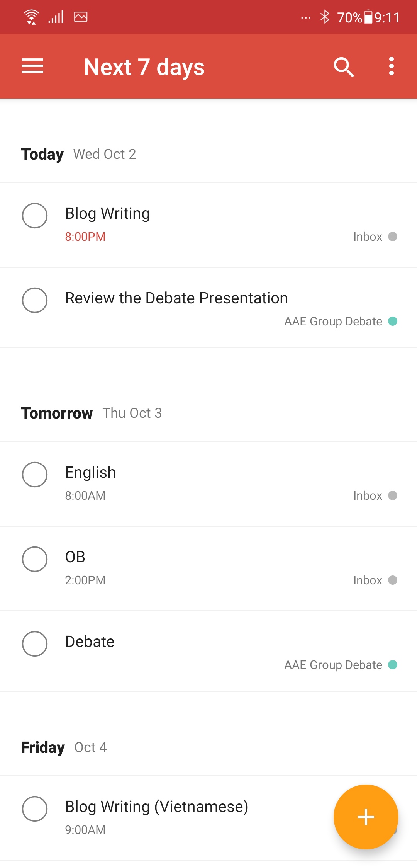This screenshot has width=417, height=868.
Task: Open the Friday Oct 4 section header
Action: pyautogui.click(x=64, y=747)
